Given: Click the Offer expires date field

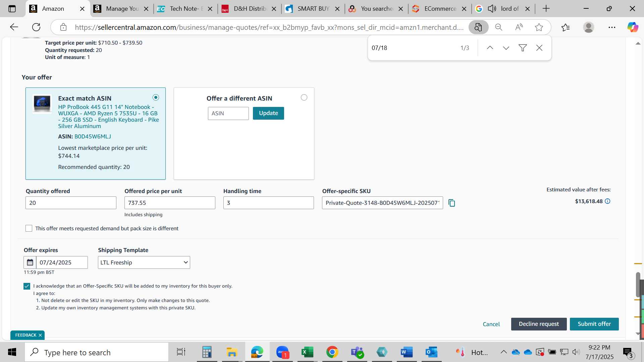Looking at the screenshot, I should tap(62, 262).
